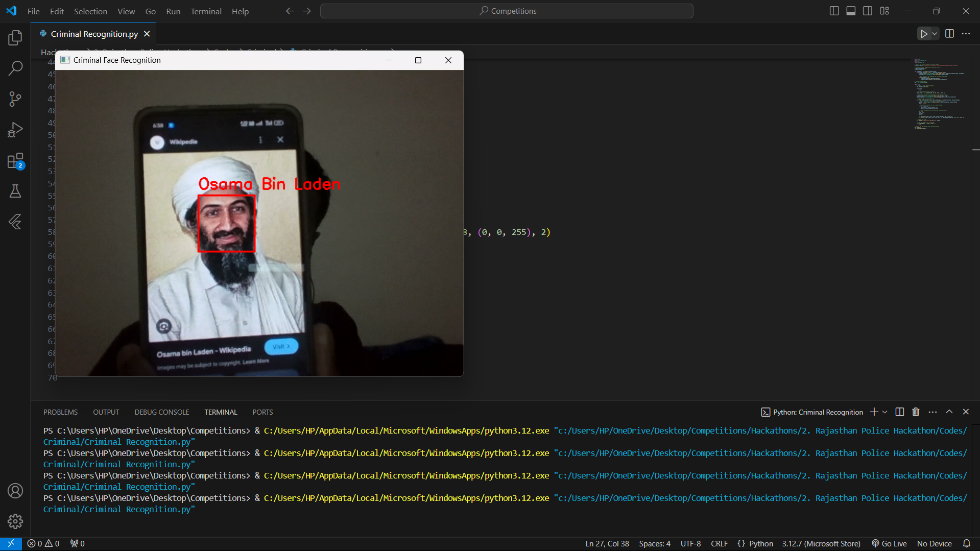Open the new terminal launch profile dropdown

885,412
